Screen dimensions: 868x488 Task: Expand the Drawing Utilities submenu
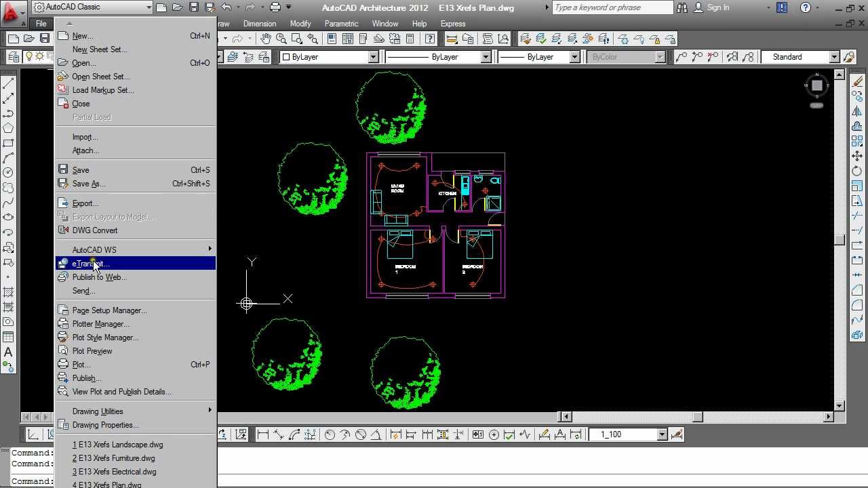(x=136, y=411)
